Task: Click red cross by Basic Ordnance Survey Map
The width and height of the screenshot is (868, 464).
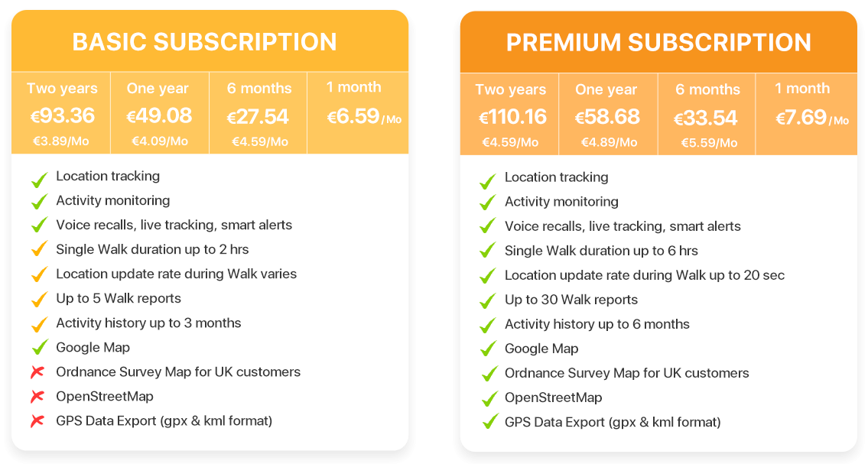Action: point(37,372)
